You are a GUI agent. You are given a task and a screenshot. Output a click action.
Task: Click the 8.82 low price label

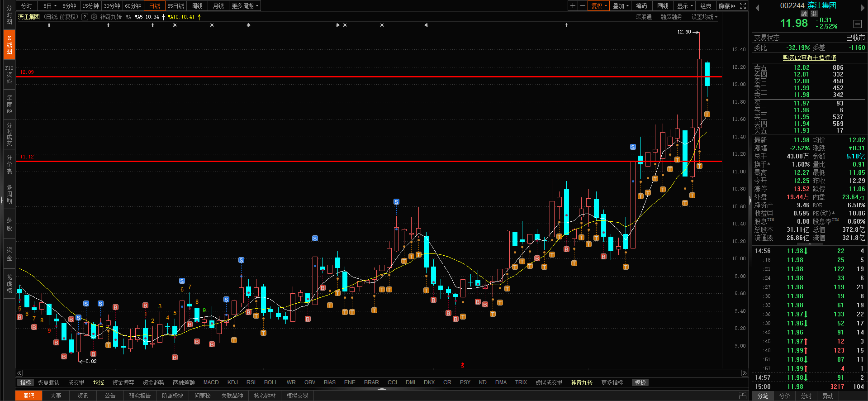91,361
